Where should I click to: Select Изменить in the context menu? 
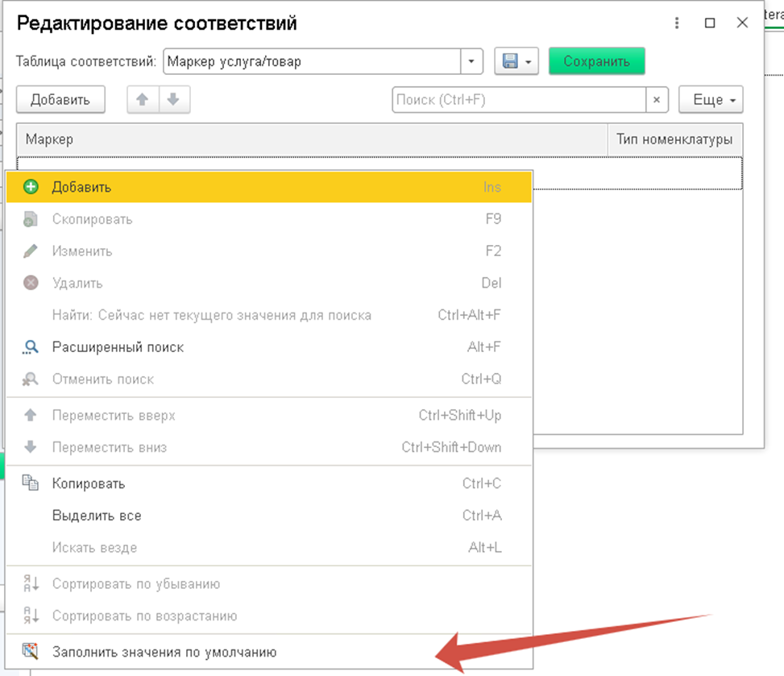[x=269, y=251]
